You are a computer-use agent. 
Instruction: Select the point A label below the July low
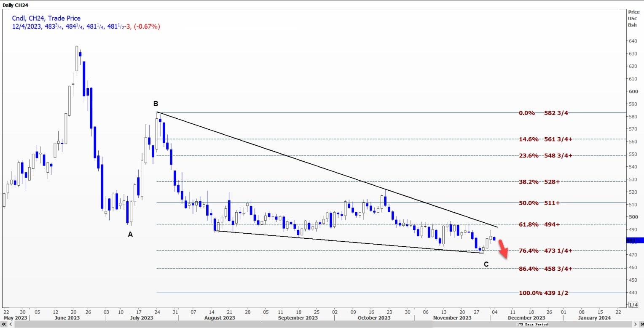click(130, 234)
